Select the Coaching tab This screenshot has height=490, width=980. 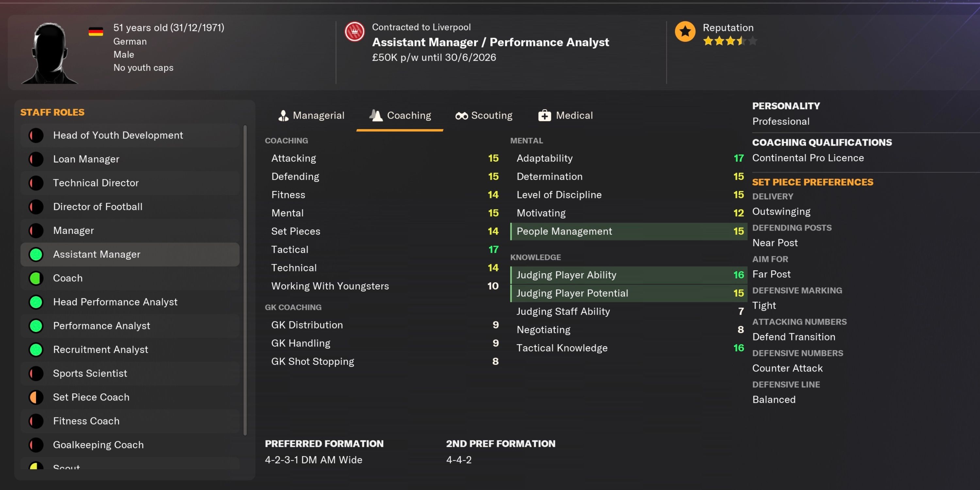400,116
